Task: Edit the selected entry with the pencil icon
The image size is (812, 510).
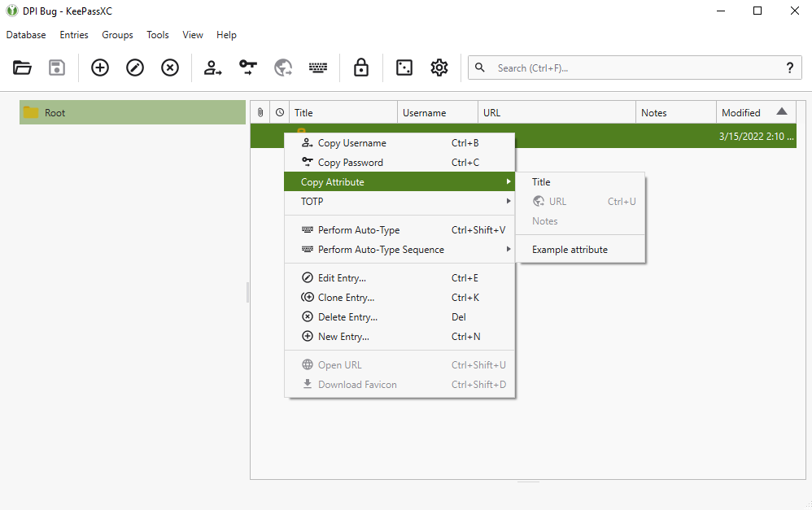Action: [x=134, y=68]
